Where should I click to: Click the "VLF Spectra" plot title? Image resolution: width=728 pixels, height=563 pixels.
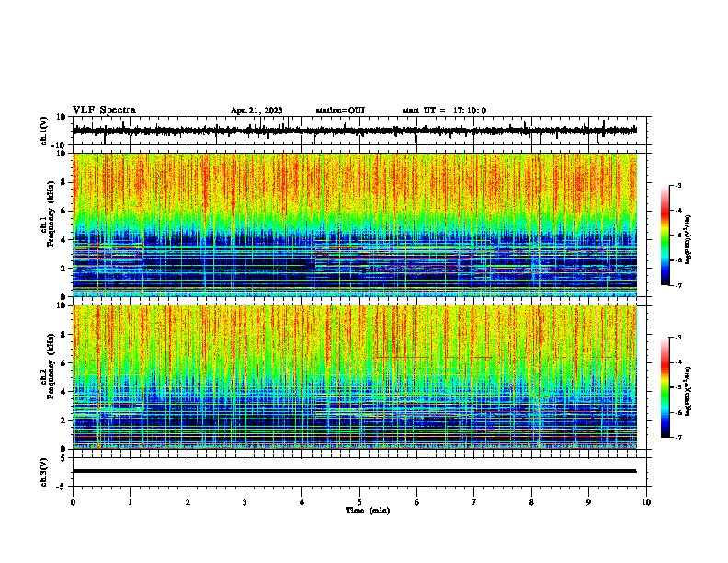coord(104,110)
